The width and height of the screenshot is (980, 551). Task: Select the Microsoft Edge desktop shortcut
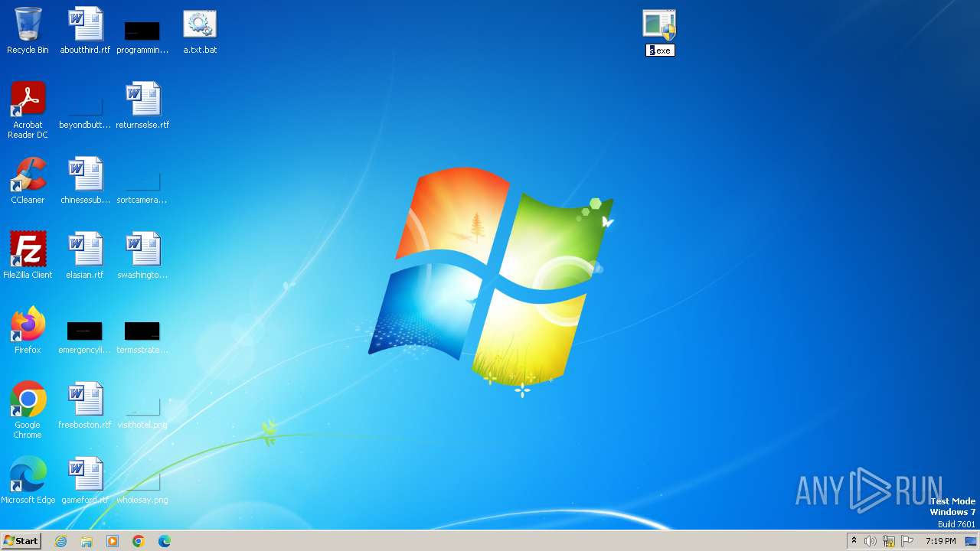pyautogui.click(x=28, y=474)
